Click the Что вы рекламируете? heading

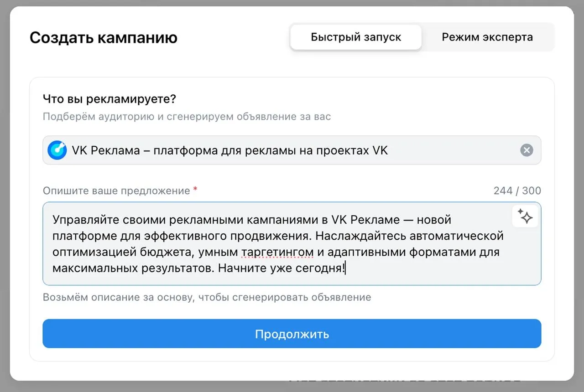coord(109,98)
